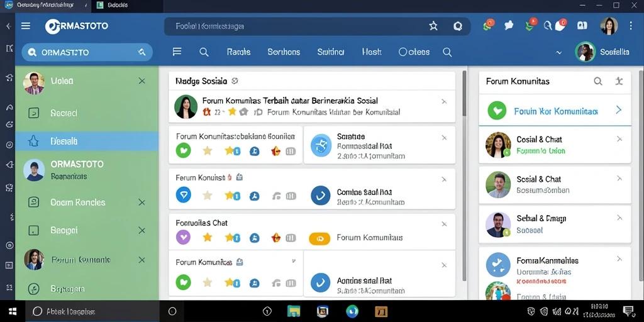Dismiss the Comine Saal Bot card
The image size is (644, 322).
tap(444, 179)
